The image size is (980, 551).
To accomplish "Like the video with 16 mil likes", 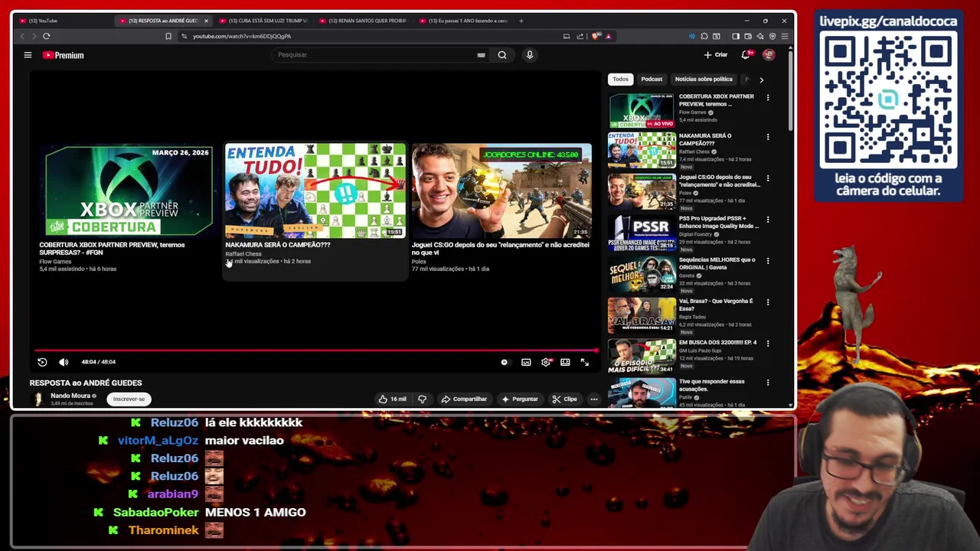I will (392, 399).
